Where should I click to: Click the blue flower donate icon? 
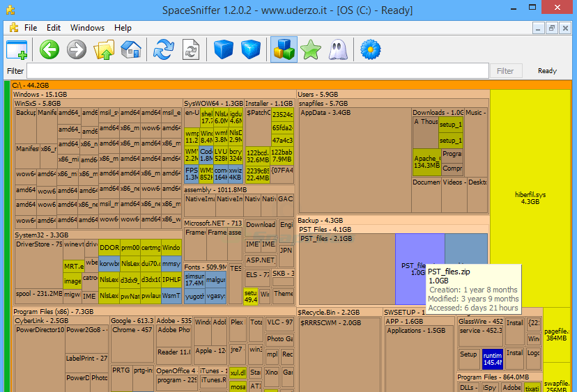370,49
